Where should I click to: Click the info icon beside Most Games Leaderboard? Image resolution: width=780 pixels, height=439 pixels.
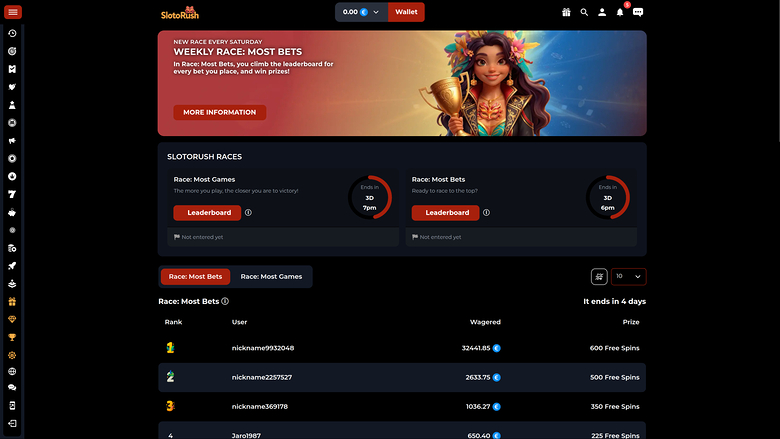pos(248,212)
